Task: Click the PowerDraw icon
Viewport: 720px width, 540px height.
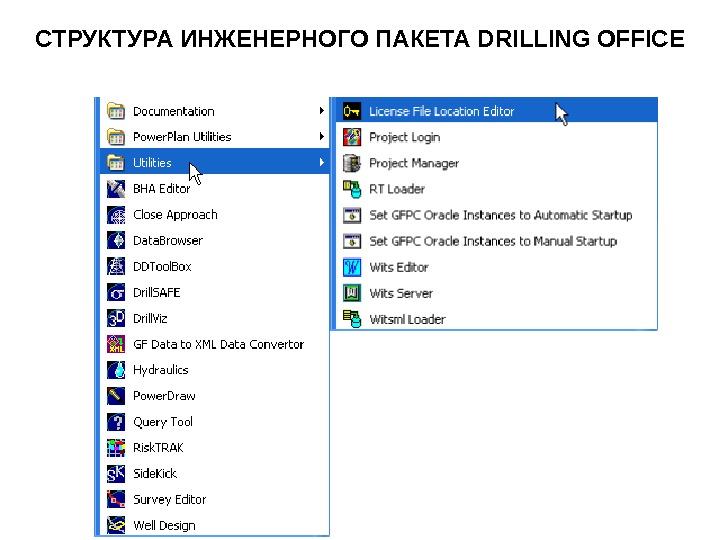Action: tap(116, 395)
